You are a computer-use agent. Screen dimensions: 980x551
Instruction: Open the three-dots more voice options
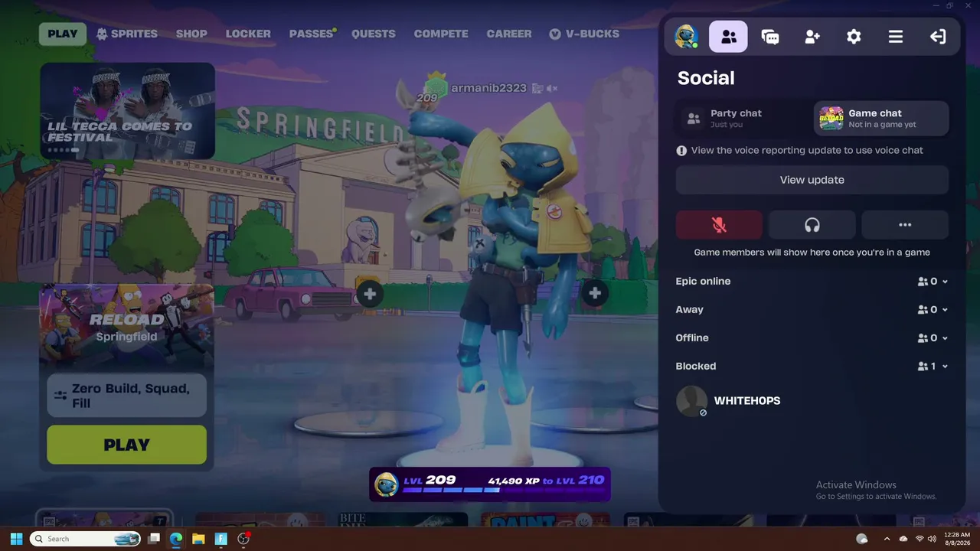click(x=905, y=225)
